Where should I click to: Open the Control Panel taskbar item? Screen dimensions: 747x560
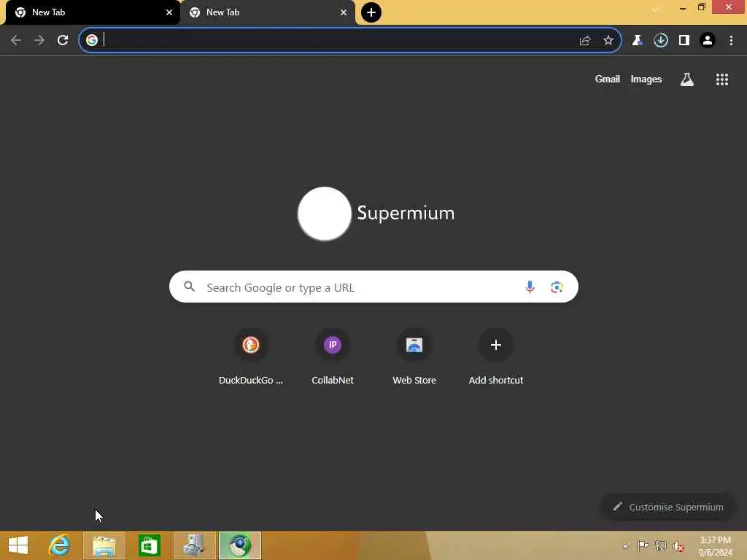point(195,545)
